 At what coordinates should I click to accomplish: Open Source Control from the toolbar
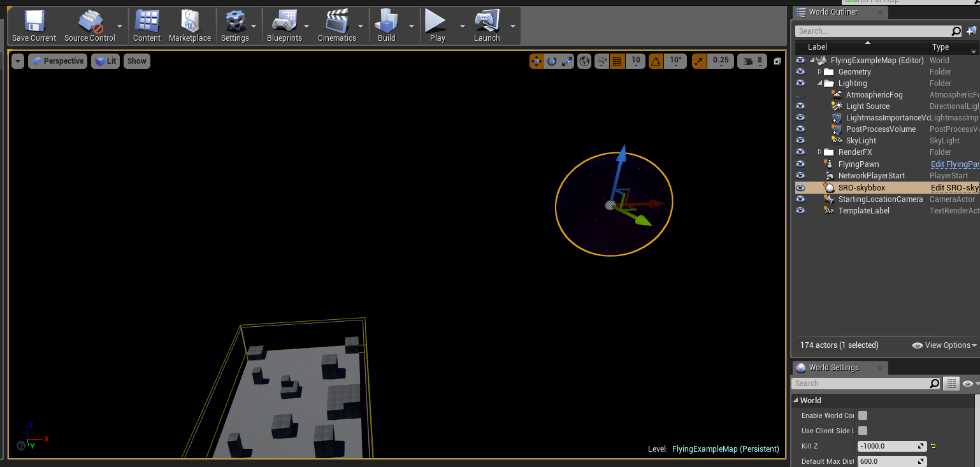(x=90, y=26)
